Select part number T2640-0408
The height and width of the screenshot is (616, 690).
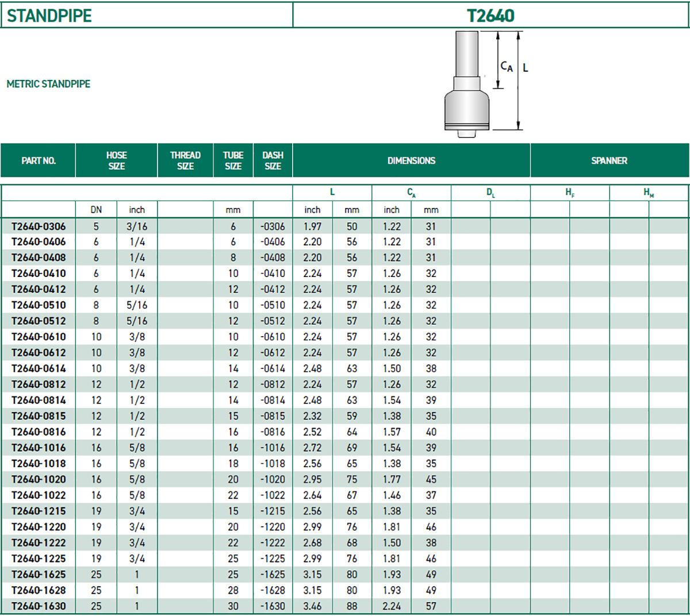[x=39, y=258]
